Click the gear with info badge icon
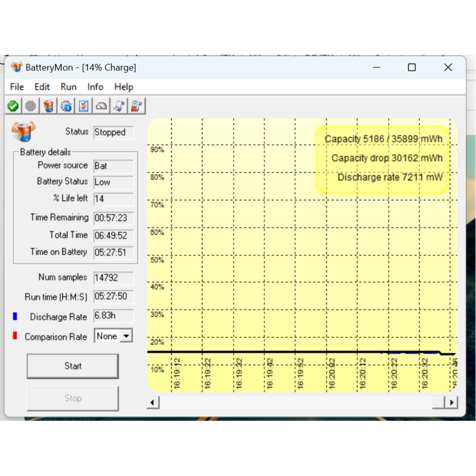Viewport: 476px width, 476px height. (66, 106)
